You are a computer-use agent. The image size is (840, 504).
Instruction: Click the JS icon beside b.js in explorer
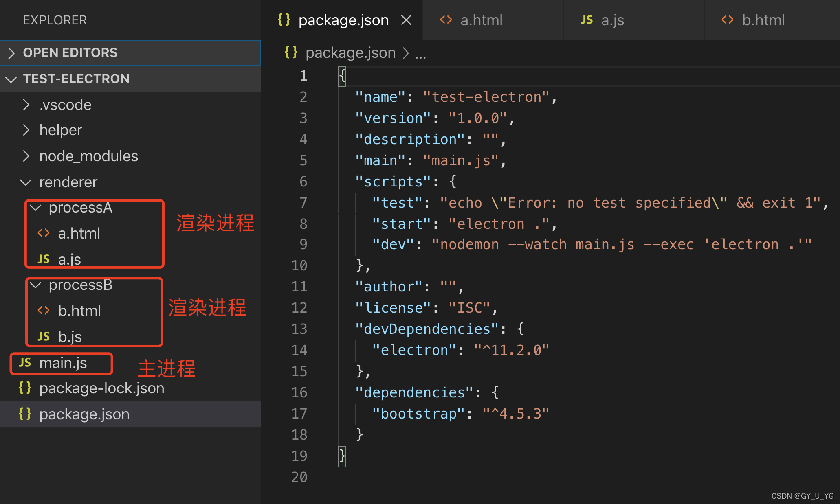[44, 336]
